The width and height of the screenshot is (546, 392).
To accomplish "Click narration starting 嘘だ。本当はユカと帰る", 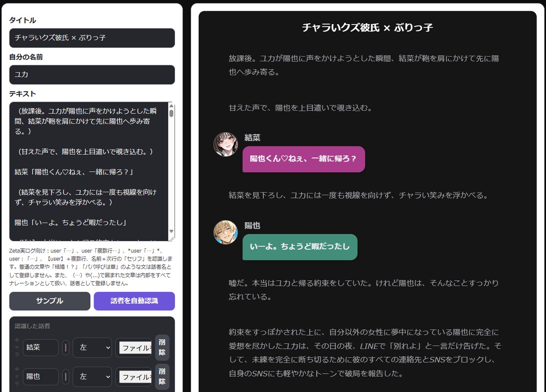I will [x=364, y=290].
